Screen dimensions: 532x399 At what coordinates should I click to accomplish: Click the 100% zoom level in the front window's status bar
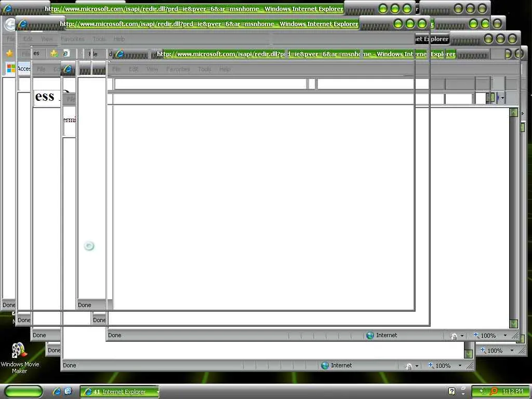[488, 336]
